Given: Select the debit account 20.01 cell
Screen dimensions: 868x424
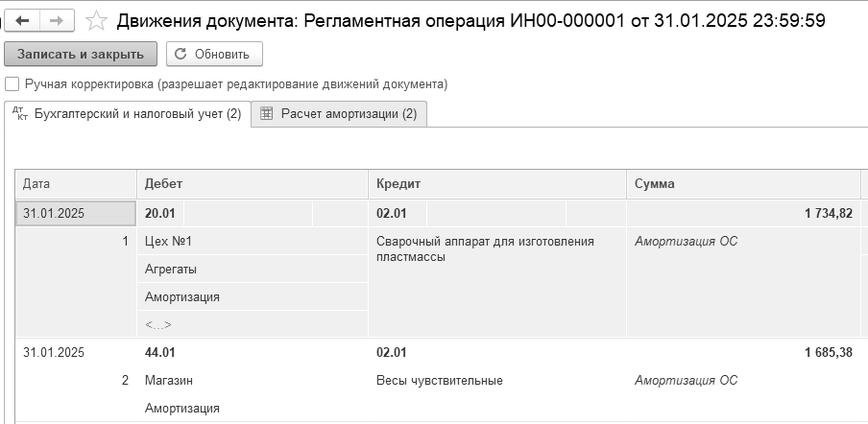Looking at the screenshot, I should pyautogui.click(x=160, y=213).
